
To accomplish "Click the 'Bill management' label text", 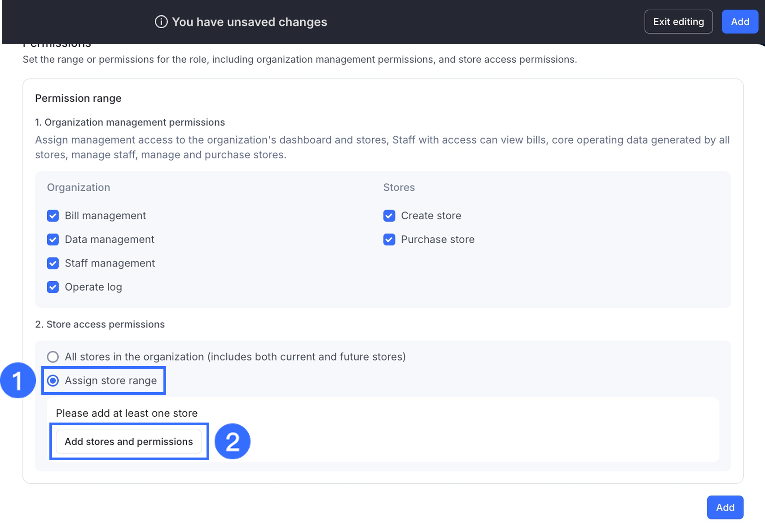I will [x=106, y=216].
